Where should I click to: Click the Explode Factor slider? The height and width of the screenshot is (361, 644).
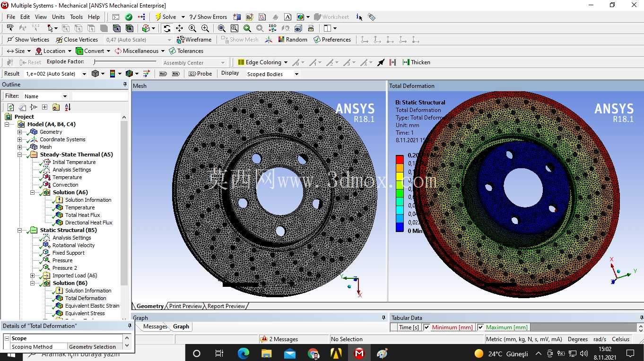click(125, 62)
